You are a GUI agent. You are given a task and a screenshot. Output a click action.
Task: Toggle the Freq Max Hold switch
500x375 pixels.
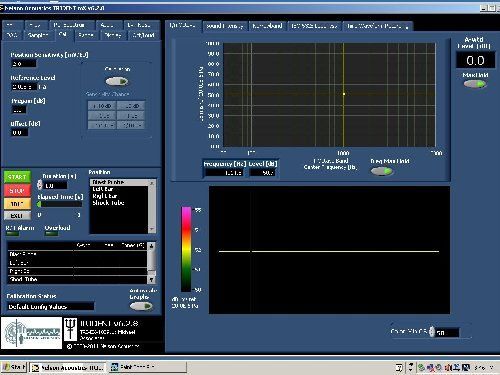click(x=382, y=171)
